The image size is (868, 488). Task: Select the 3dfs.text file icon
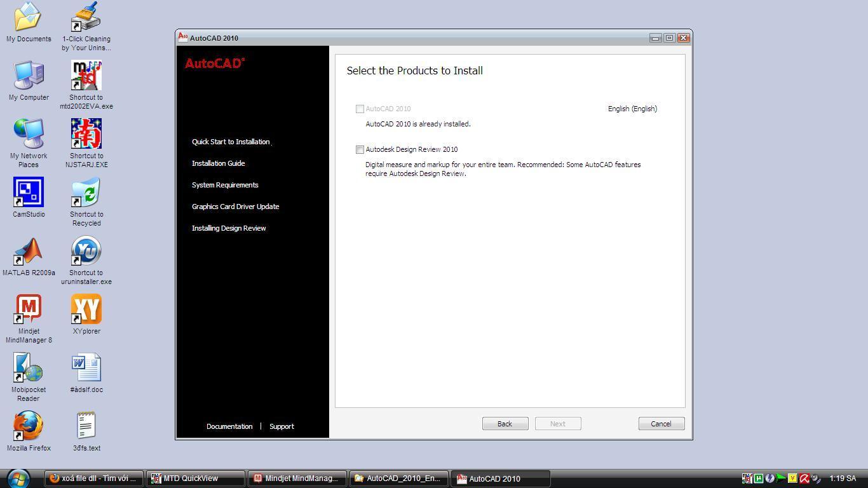click(x=86, y=426)
